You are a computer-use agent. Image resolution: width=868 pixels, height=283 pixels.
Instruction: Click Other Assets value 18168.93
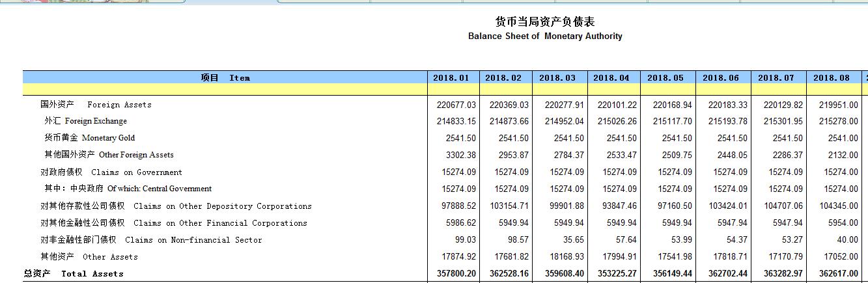pyautogui.click(x=564, y=257)
